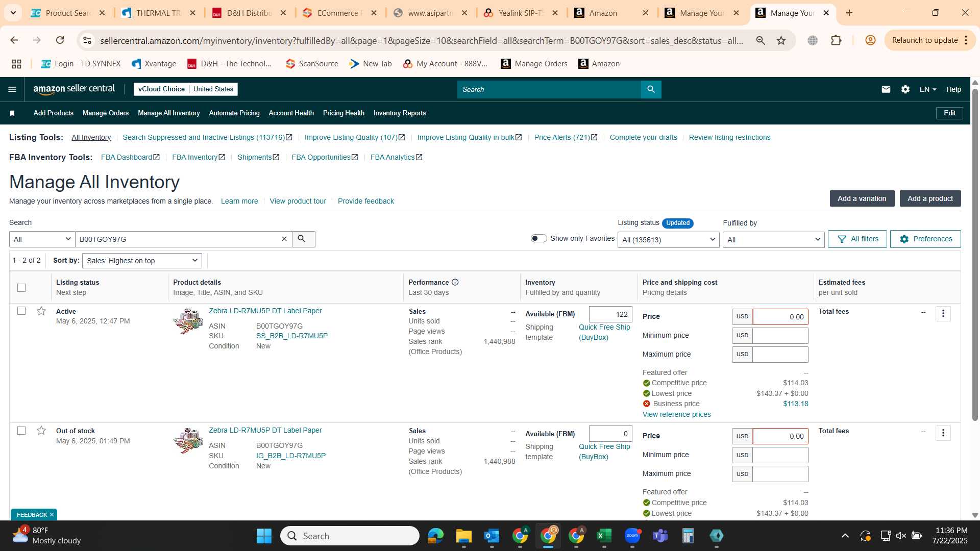Open File Explorer from the taskbar
Viewport: 980px width, 551px height.
point(463,536)
